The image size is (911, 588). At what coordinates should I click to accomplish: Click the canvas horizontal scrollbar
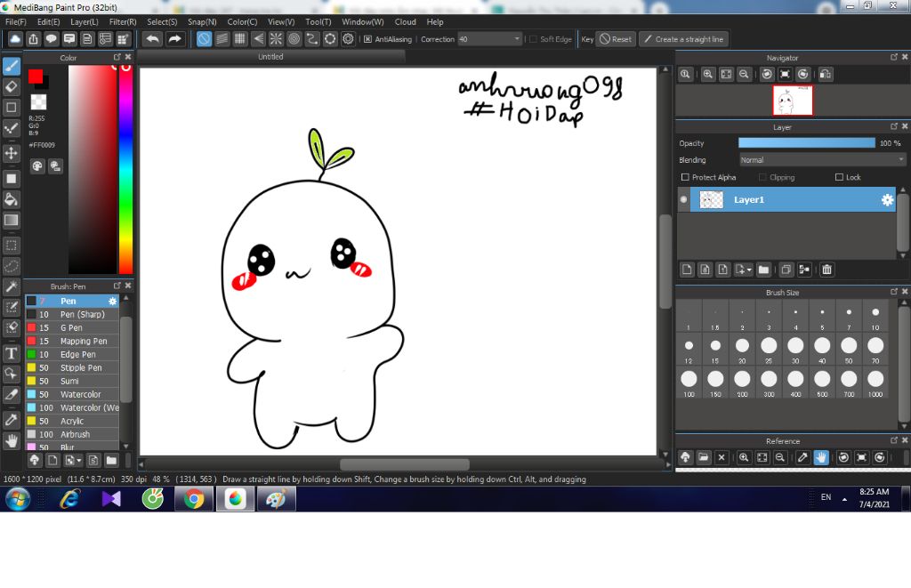(x=405, y=465)
